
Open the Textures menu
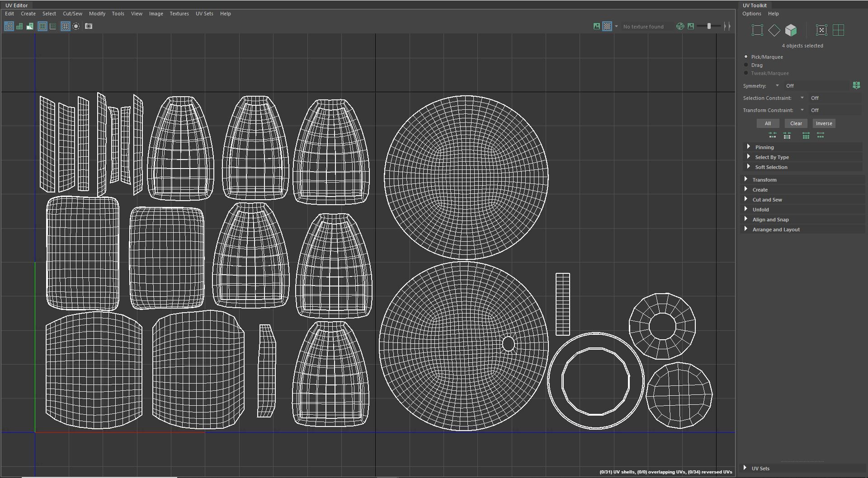click(x=179, y=14)
